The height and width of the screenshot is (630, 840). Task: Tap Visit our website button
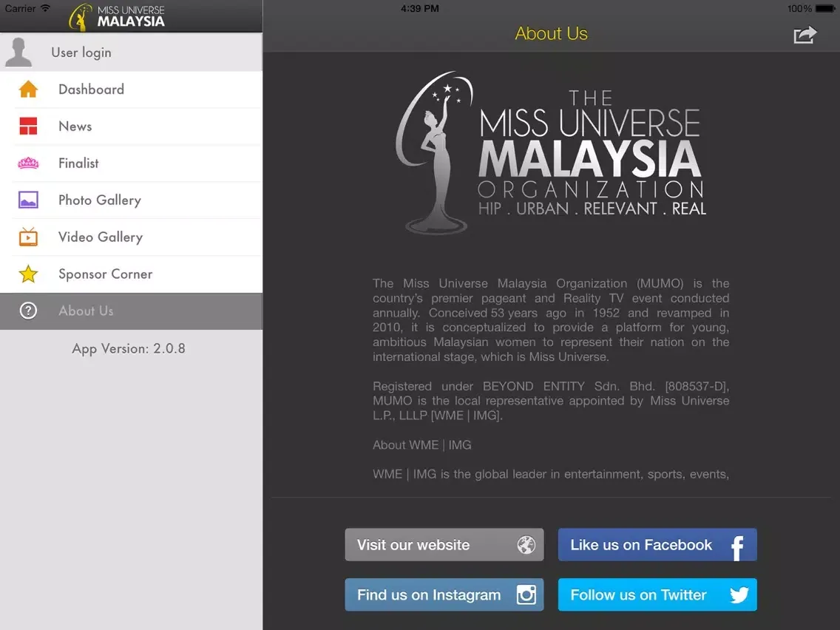pos(444,545)
